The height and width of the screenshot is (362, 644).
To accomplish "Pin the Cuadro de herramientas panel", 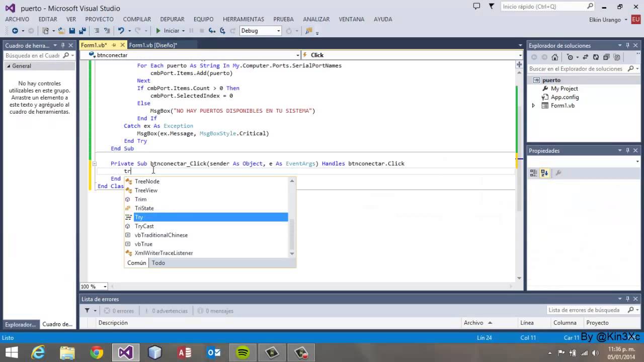I will coord(63,45).
